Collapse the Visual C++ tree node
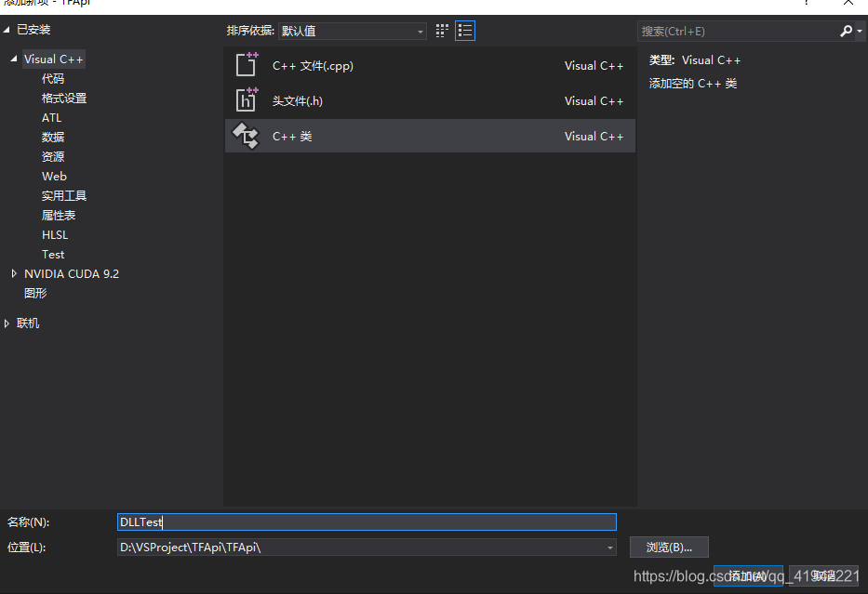The height and width of the screenshot is (594, 868). (14, 59)
